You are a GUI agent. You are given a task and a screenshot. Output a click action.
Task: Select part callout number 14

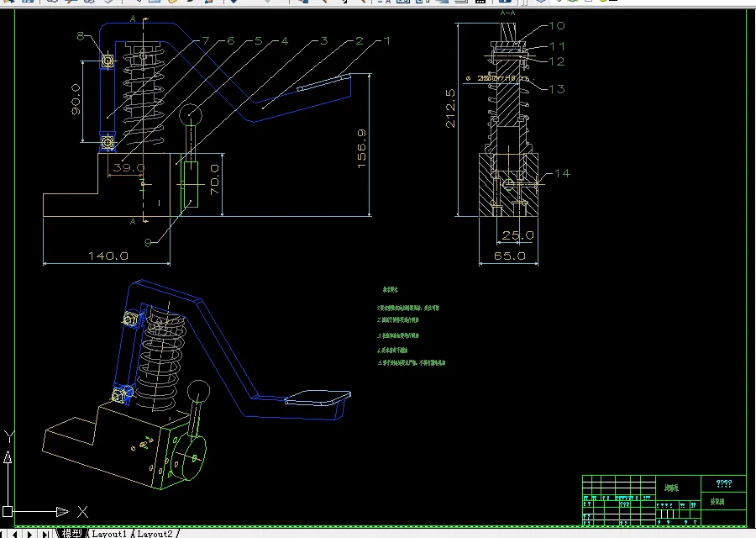click(562, 173)
